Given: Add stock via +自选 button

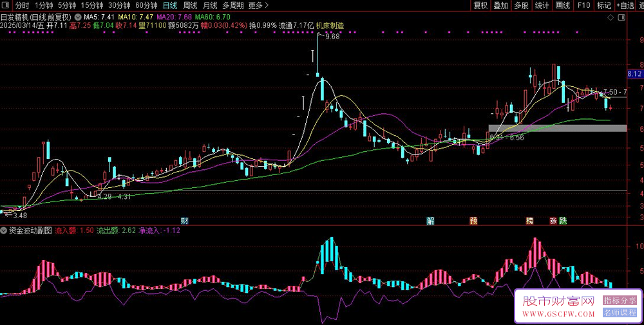Looking at the screenshot, I should pyautogui.click(x=625, y=5).
